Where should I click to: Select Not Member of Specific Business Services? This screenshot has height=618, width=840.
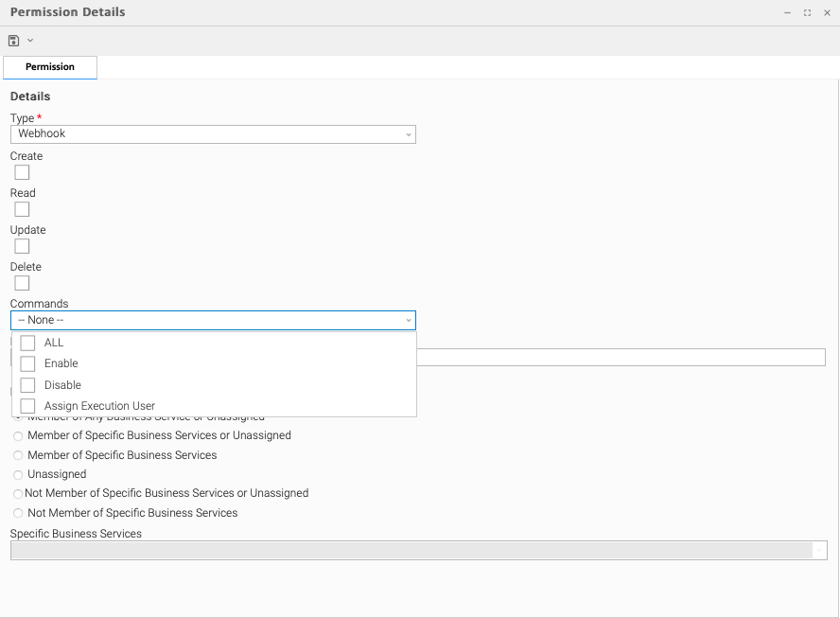coord(18,514)
